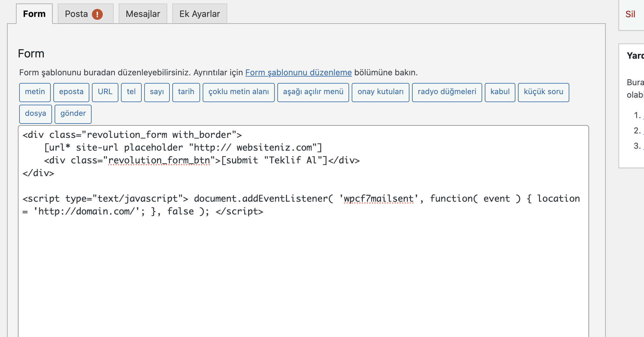The width and height of the screenshot is (644, 337).
Task: Insert a gönder tag
Action: (73, 114)
